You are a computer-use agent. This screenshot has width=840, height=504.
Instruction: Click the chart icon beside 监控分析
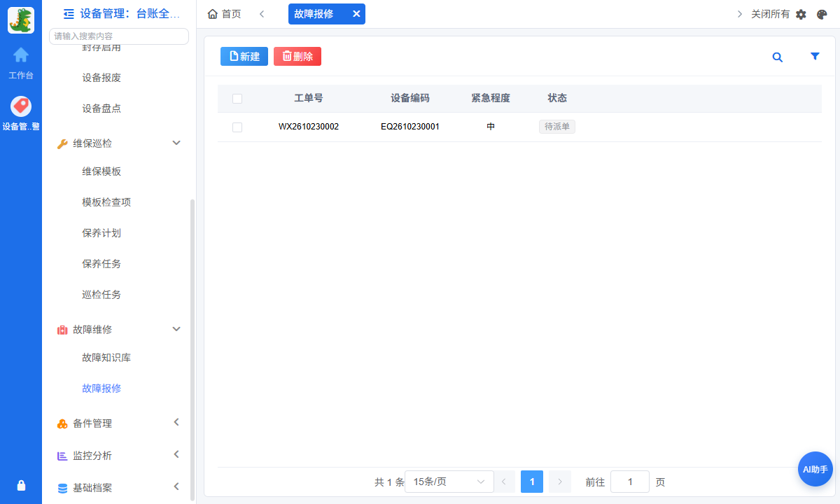point(62,456)
